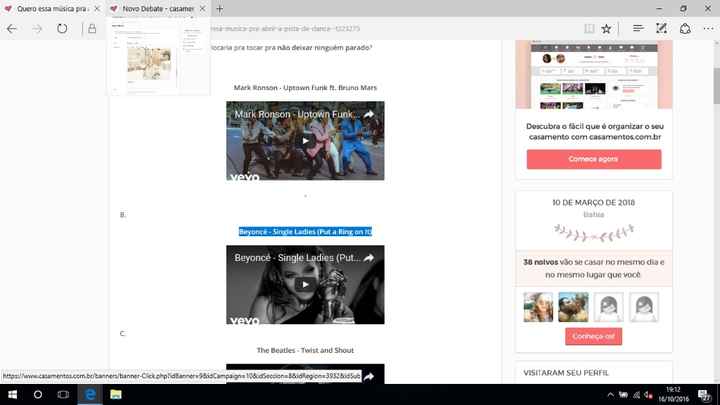Close the 'Quero essa música pra' tab
Viewport: 720px width, 405px height.
click(x=97, y=8)
